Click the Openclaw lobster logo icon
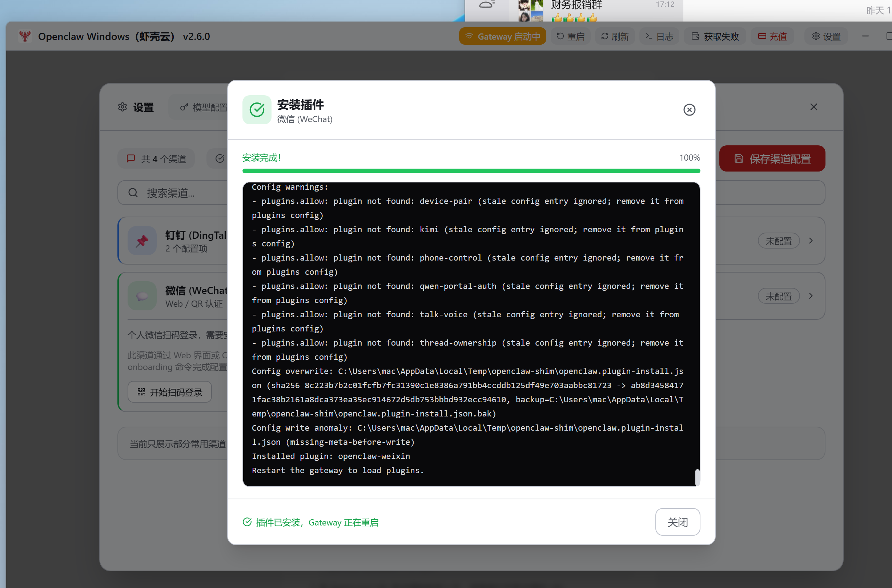This screenshot has height=588, width=892. [25, 36]
